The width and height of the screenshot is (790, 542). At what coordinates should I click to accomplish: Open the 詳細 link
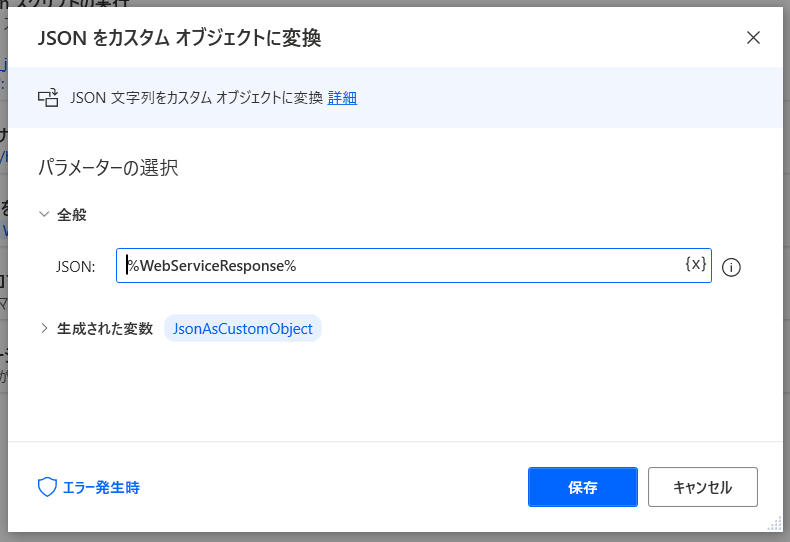coord(342,98)
